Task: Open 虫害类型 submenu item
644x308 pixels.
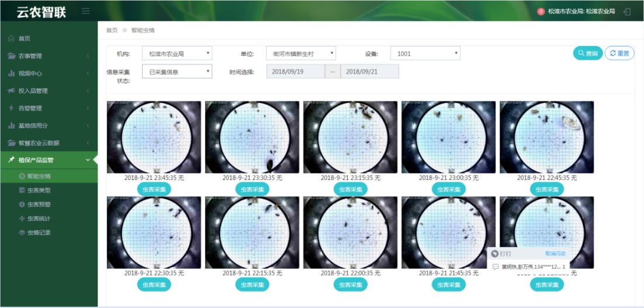Action: (x=39, y=191)
